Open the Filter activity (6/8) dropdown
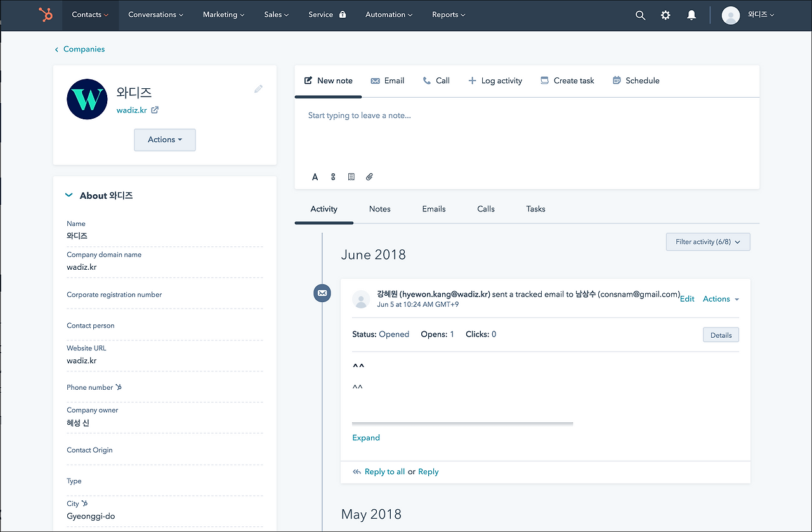The width and height of the screenshot is (812, 532). click(x=708, y=242)
